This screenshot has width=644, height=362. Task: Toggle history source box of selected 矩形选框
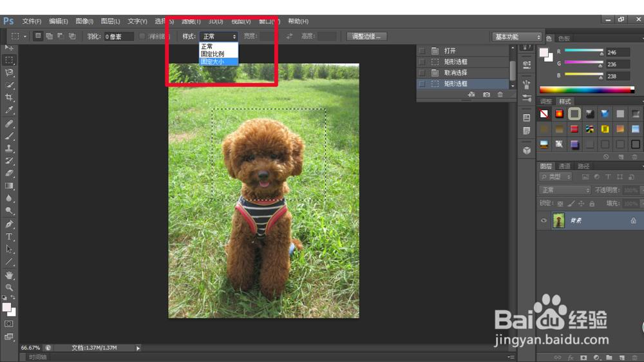(422, 84)
